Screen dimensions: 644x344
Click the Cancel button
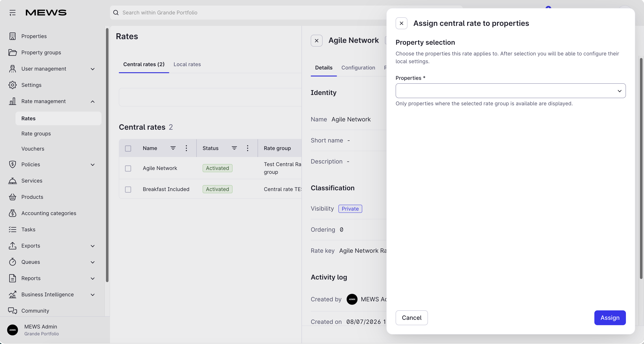411,317
